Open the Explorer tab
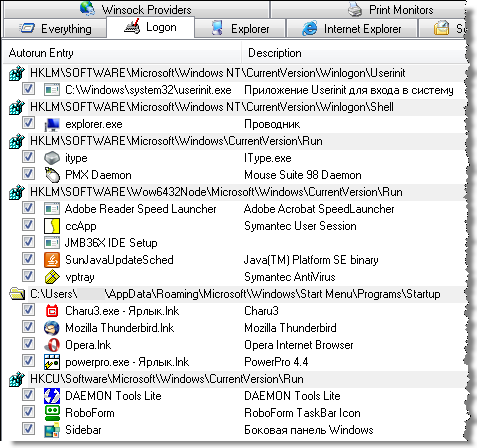 240,29
